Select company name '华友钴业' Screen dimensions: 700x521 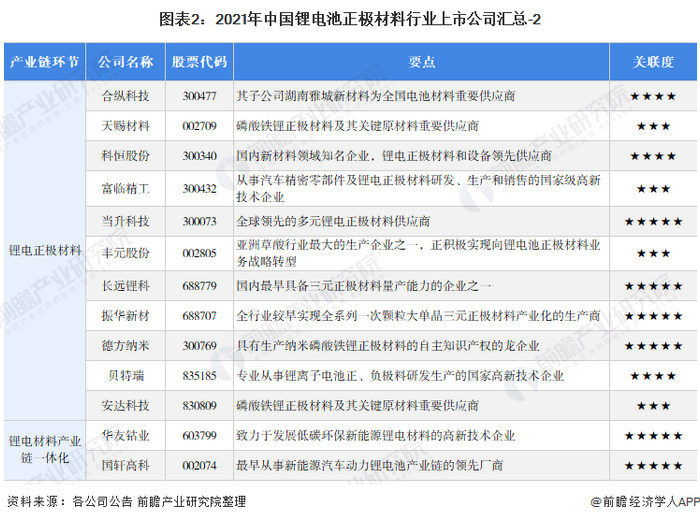pos(125,436)
